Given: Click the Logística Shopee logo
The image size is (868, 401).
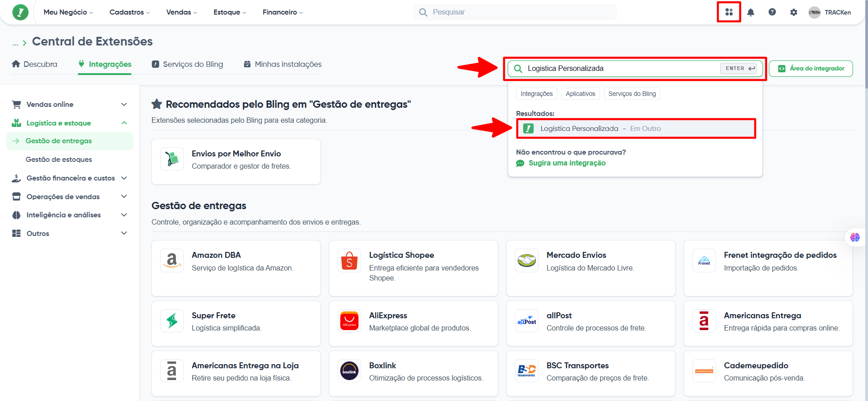Looking at the screenshot, I should (x=349, y=261).
